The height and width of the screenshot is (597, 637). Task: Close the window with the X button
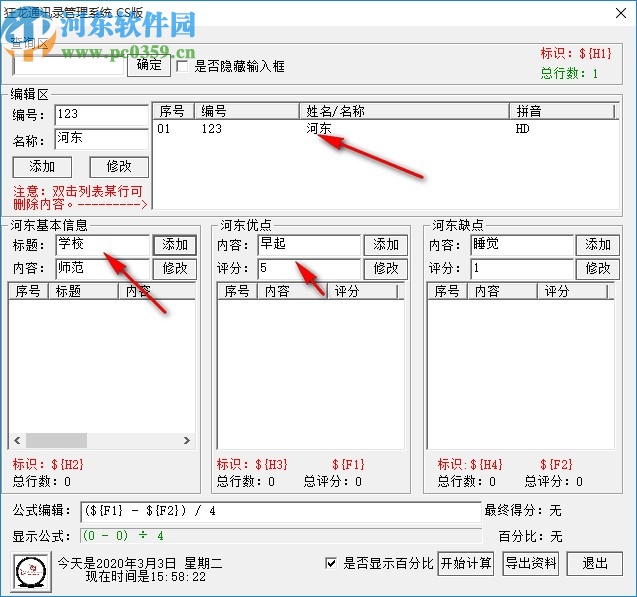(x=621, y=13)
